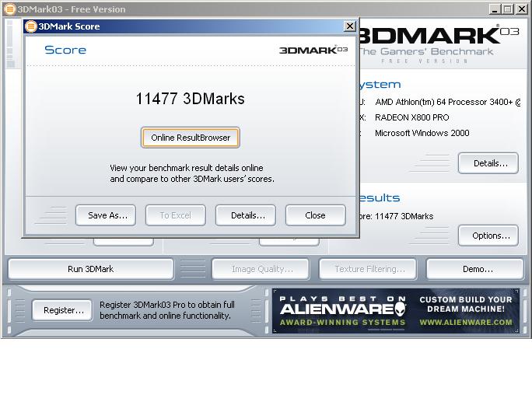Start the benchmark with Run 3DMark
The image size is (532, 398).
[91, 269]
